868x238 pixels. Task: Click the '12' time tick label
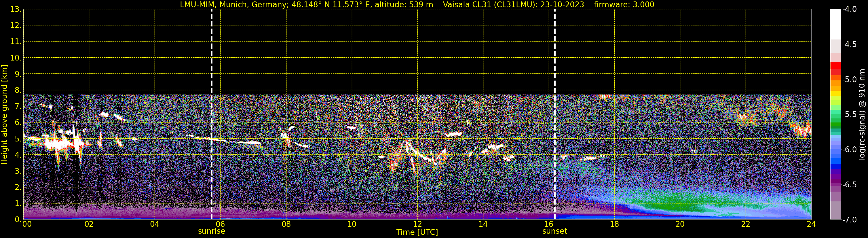tap(417, 224)
